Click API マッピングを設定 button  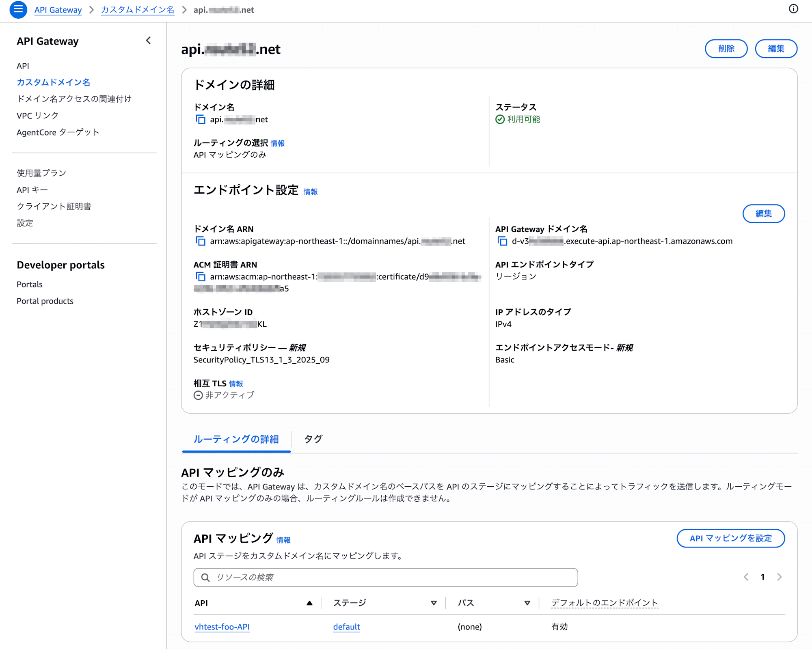(731, 538)
